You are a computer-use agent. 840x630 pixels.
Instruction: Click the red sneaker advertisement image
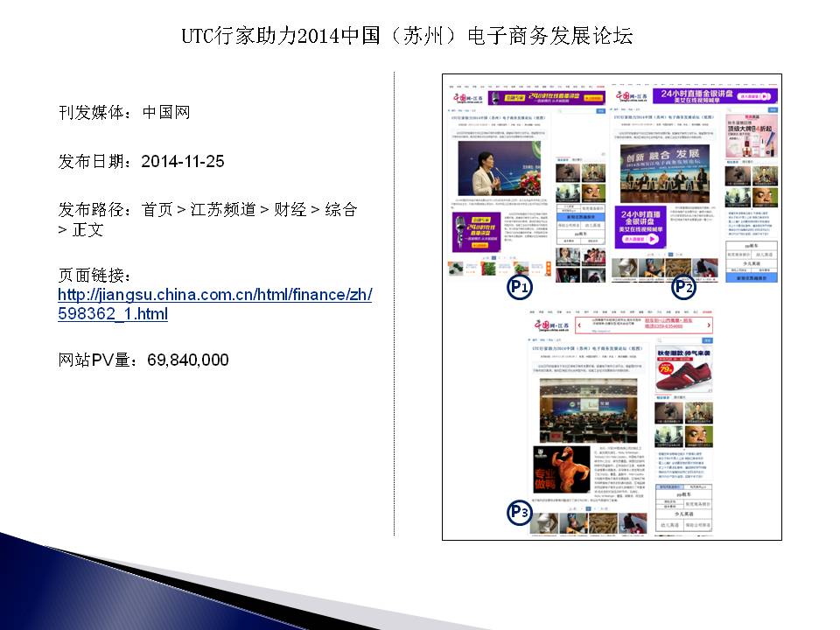coord(684,370)
